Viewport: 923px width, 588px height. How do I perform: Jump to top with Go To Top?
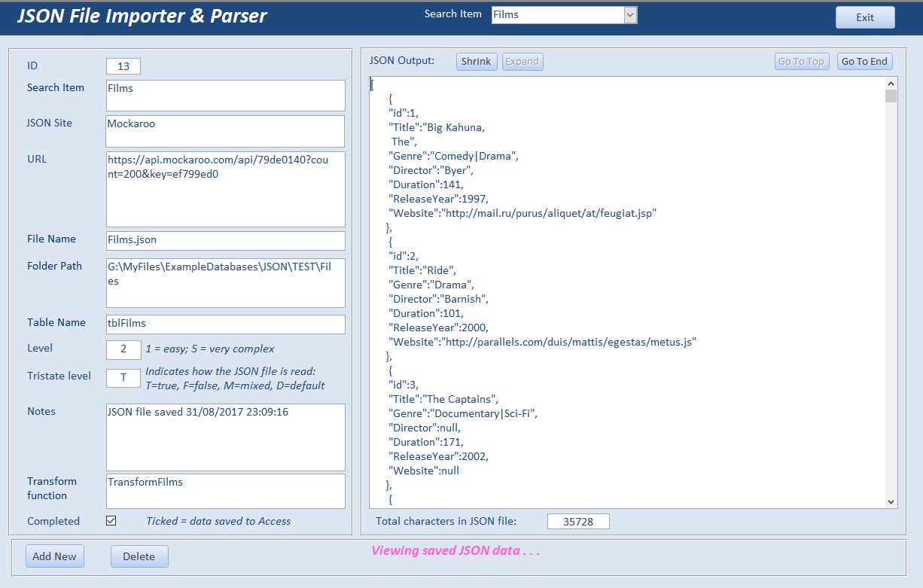tap(801, 62)
